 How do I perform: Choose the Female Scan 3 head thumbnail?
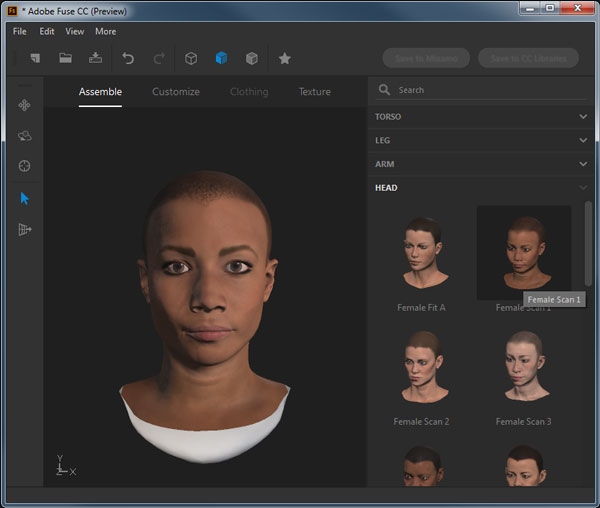coord(523,367)
